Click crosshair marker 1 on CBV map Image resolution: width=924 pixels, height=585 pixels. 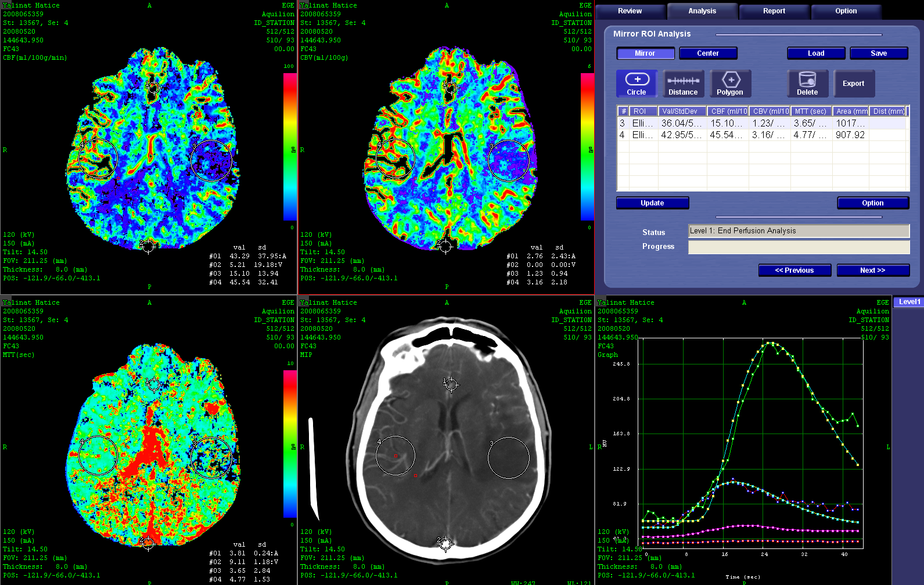[451, 88]
